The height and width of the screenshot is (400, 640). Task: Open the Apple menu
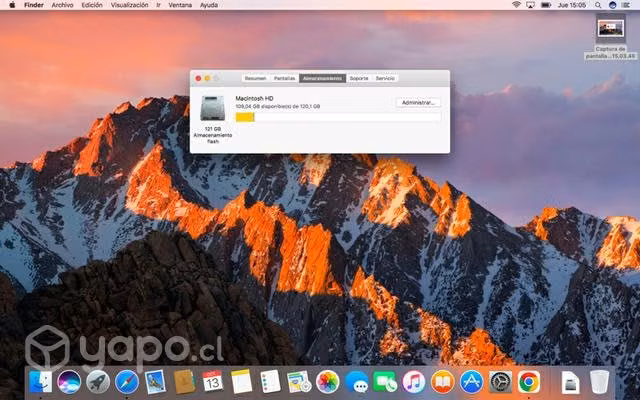click(12, 5)
